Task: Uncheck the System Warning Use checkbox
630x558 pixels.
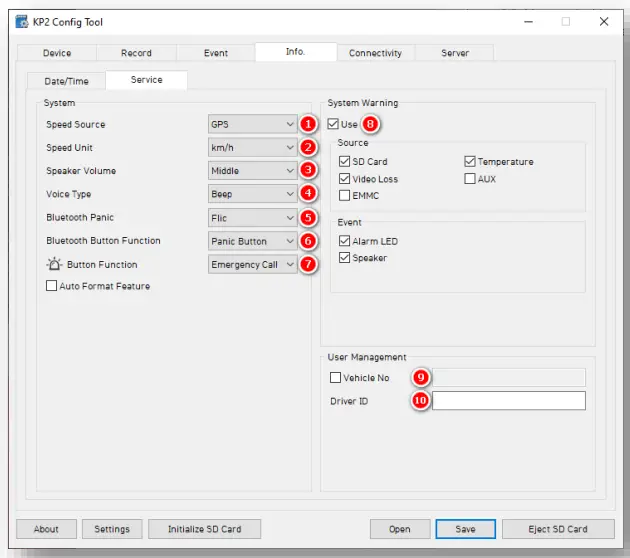Action: point(333,124)
